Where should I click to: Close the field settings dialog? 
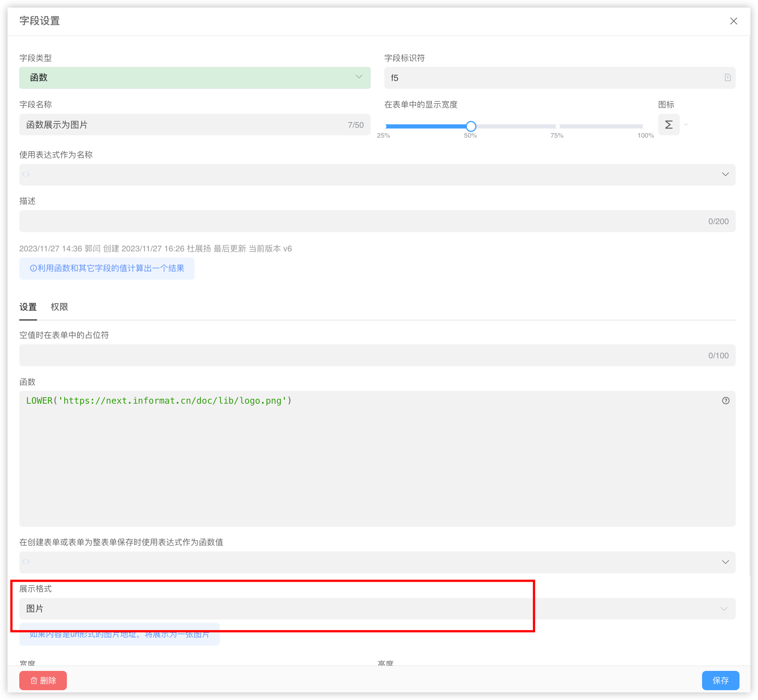[733, 21]
